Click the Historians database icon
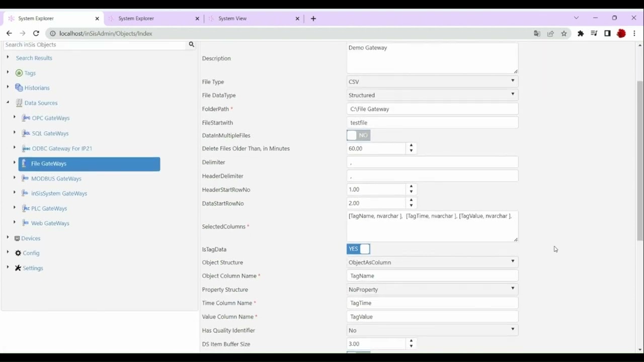644x362 pixels. pos(19,87)
